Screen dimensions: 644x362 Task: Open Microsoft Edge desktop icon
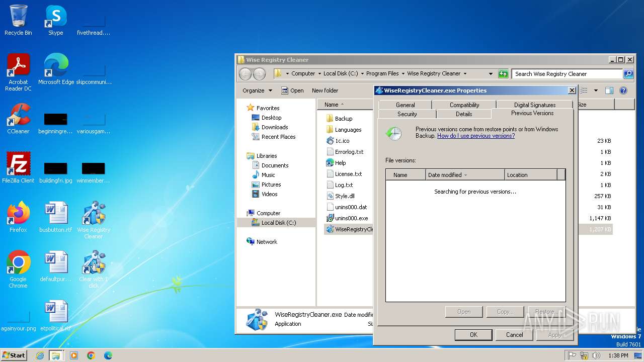(56, 69)
